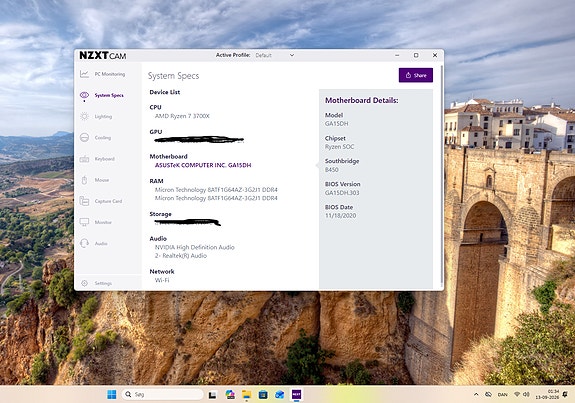The width and height of the screenshot is (575, 403).
Task: Open the Audio headset icon
Action: click(x=84, y=243)
